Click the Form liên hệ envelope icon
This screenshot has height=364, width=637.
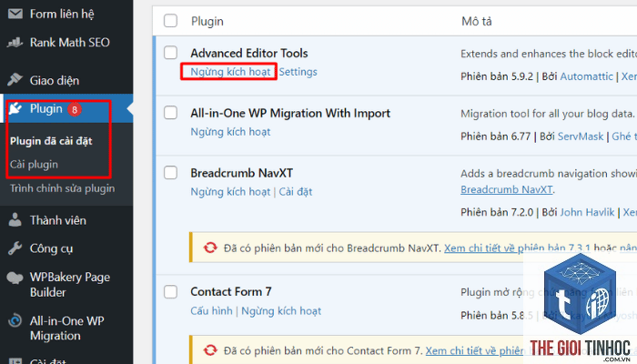pos(15,15)
